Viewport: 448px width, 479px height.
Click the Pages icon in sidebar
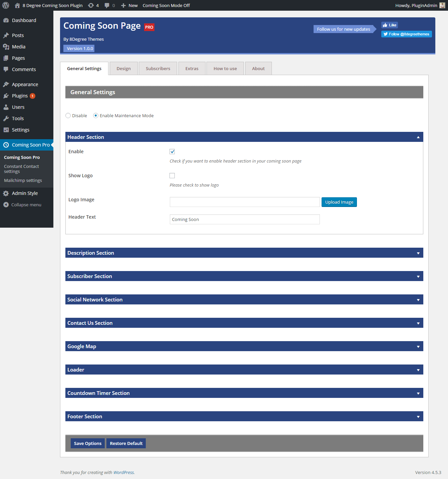6,58
